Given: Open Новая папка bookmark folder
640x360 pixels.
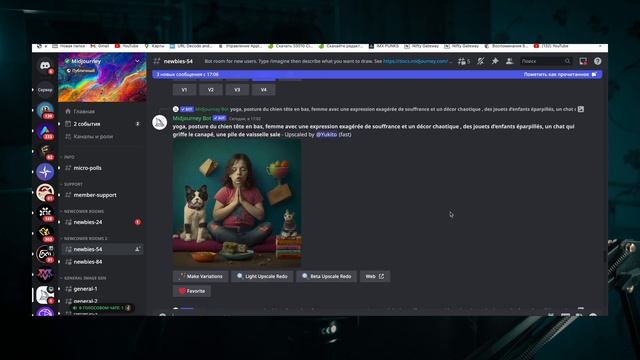Looking at the screenshot, I should 69,46.
